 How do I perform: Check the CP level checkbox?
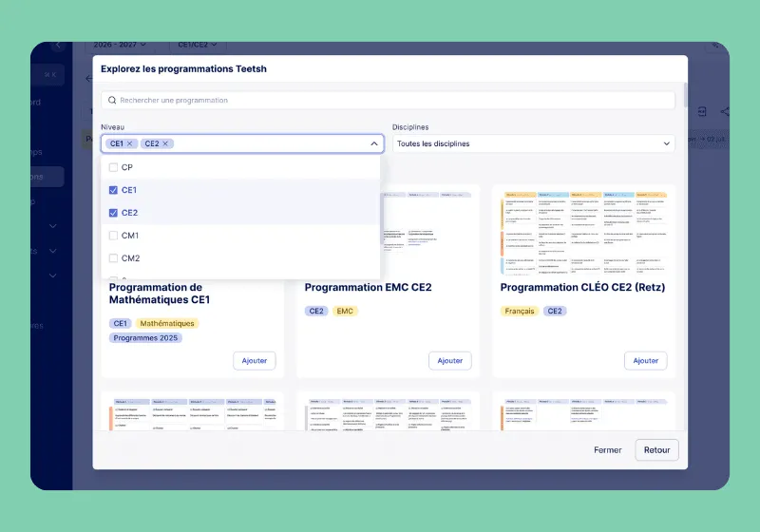[x=113, y=167]
